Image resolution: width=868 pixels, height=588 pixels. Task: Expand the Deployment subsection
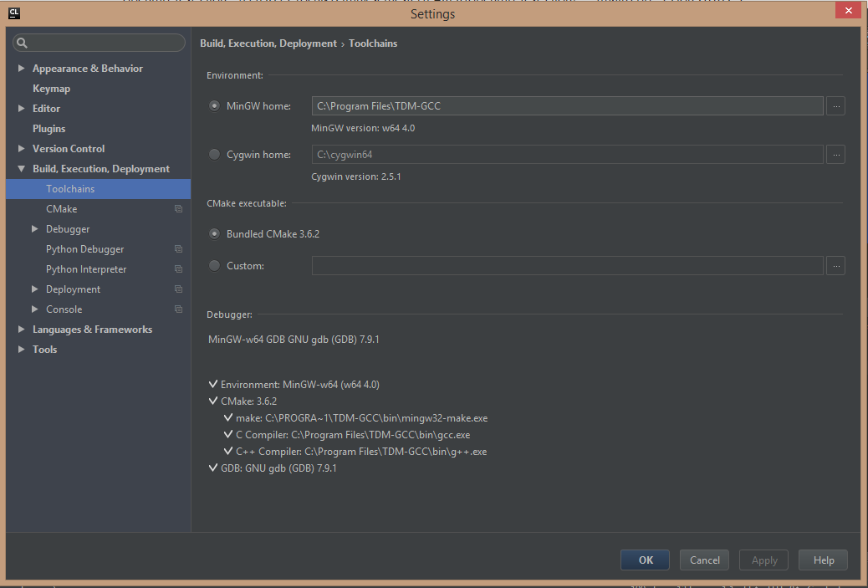(35, 289)
